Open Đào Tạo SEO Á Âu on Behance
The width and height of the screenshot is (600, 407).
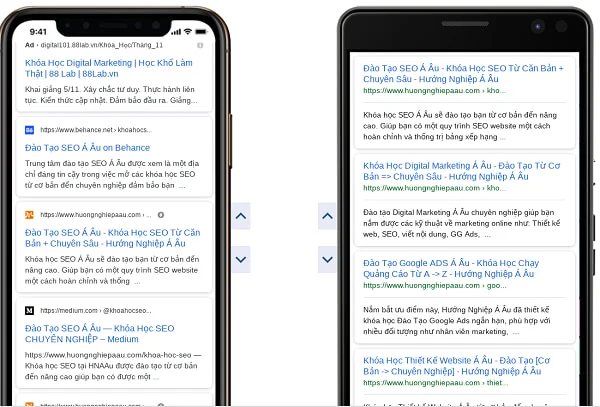(88, 148)
